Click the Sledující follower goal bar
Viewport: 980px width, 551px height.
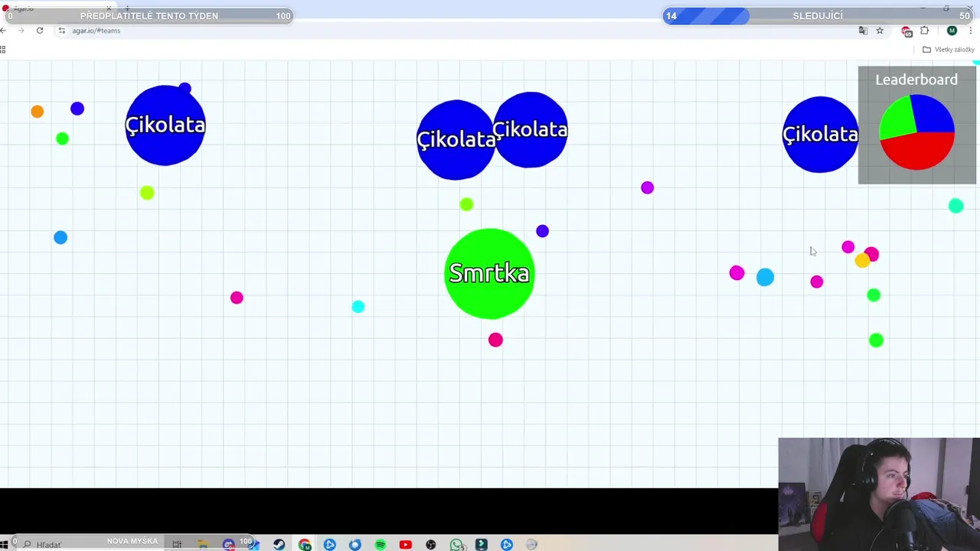point(818,15)
